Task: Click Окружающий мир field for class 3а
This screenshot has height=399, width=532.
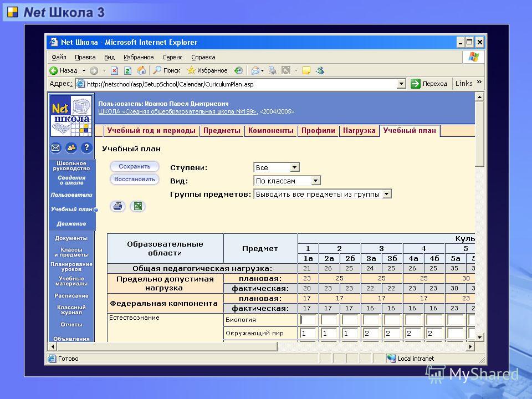Action: [x=371, y=333]
